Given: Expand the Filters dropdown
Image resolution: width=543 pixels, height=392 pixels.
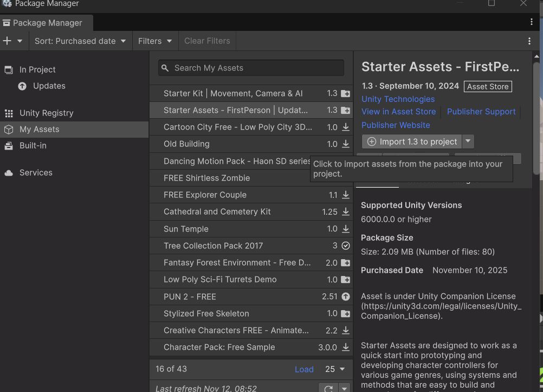Looking at the screenshot, I should tap(155, 41).
